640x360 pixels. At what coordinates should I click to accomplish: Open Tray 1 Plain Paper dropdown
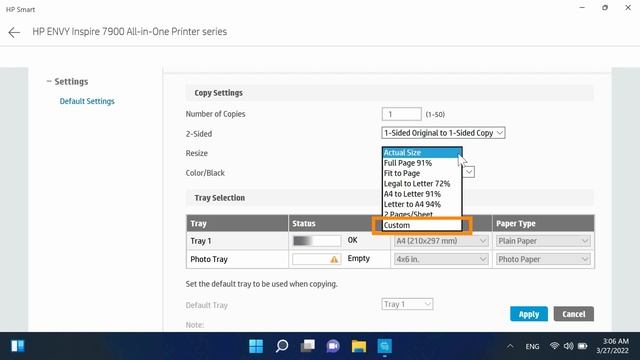click(543, 241)
